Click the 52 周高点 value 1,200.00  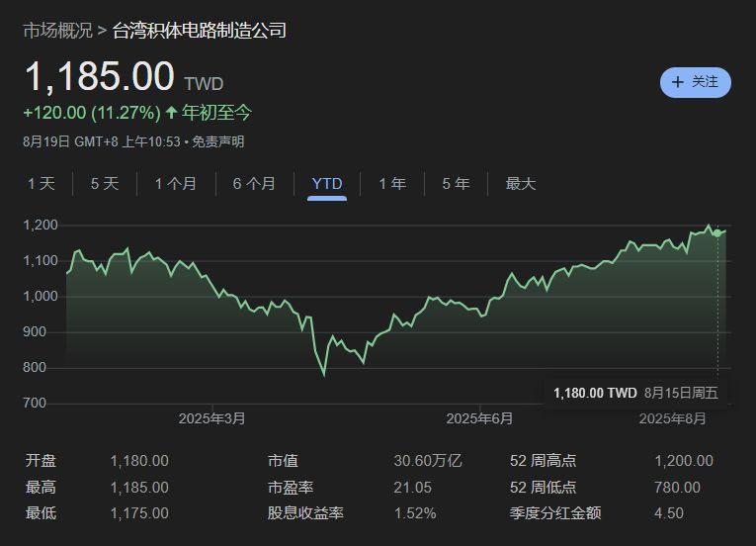pos(684,461)
